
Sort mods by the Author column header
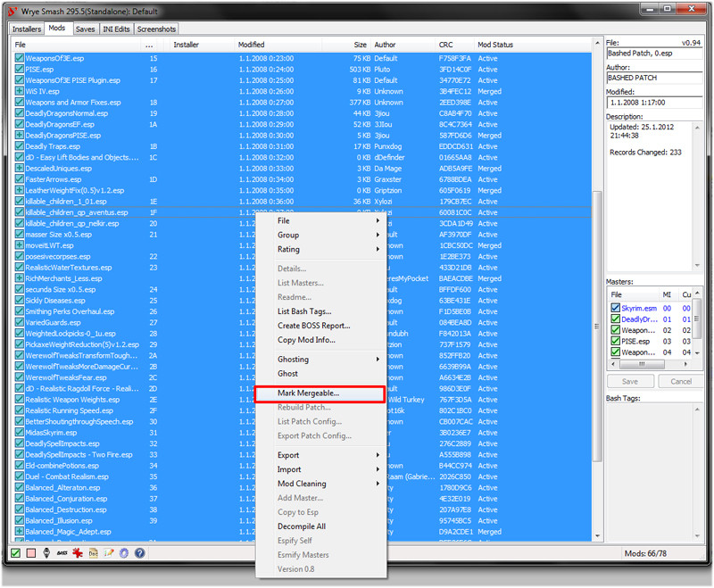click(403, 45)
